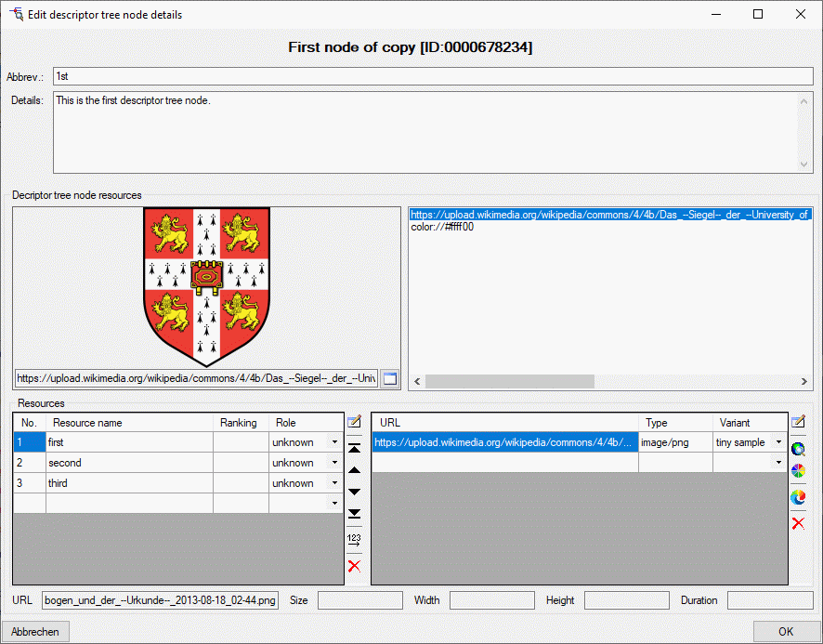Viewport: 823px width, 644px height.
Task: Close the Edit descriptor tree node details dialog
Action: pos(800,14)
